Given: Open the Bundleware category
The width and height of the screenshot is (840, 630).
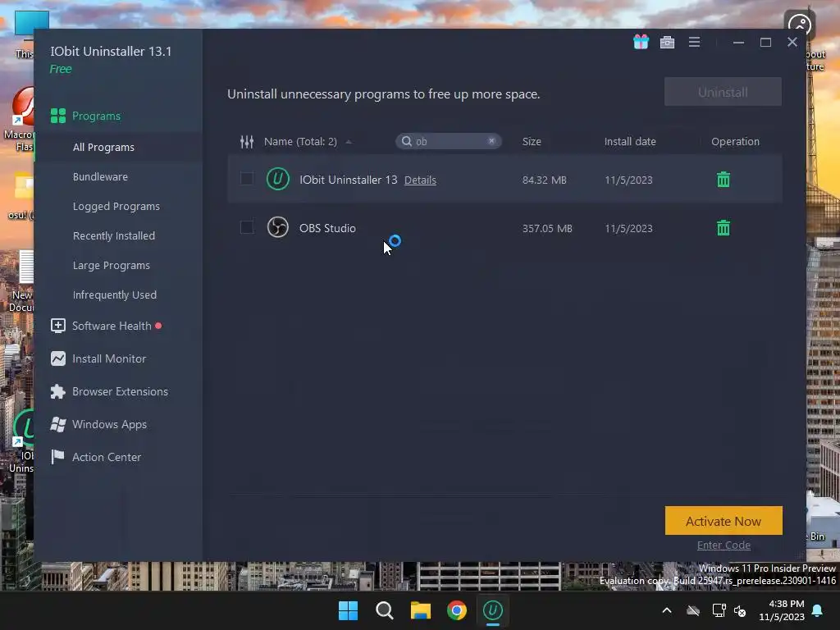Looking at the screenshot, I should coord(100,176).
